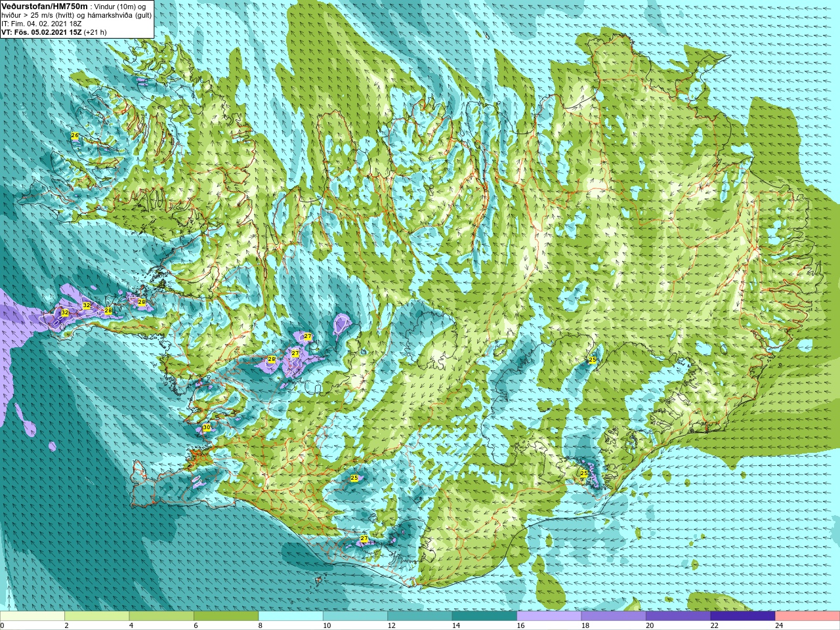This screenshot has width=840, height=630.
Task: Click the legend scale label "8"
Action: coord(261,625)
